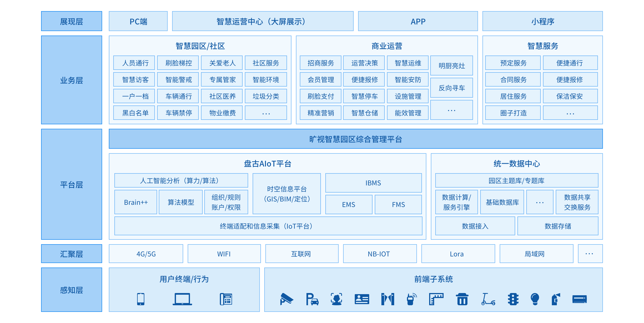Click the 智慧停车 module

point(364,96)
